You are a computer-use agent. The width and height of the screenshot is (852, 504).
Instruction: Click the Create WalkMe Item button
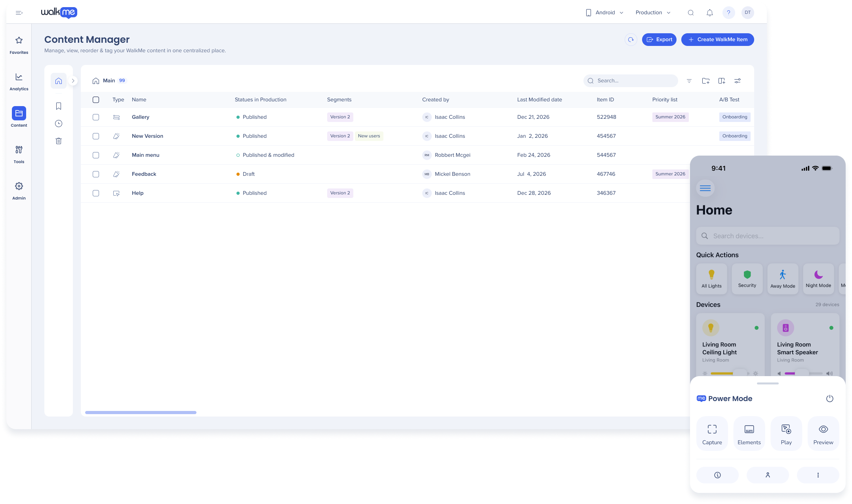tap(717, 40)
